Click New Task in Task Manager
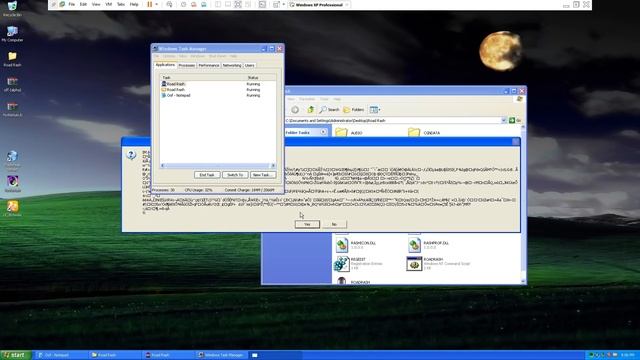 point(262,175)
